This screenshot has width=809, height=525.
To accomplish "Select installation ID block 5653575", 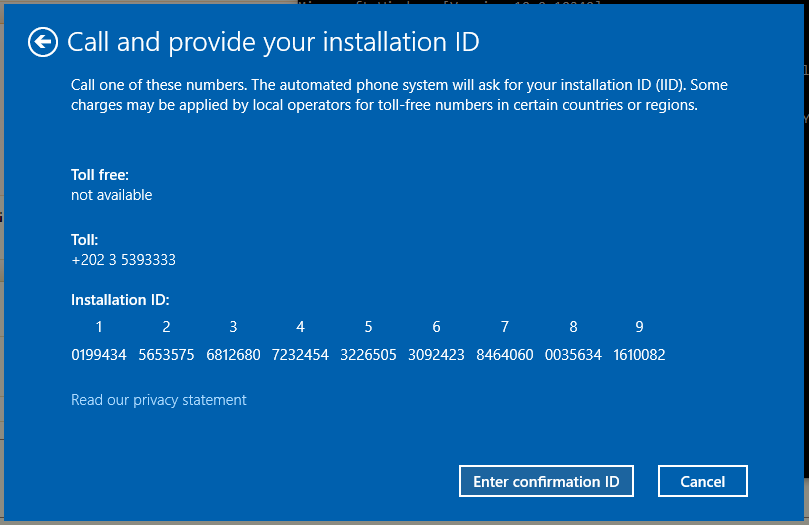I will pyautogui.click(x=166, y=355).
